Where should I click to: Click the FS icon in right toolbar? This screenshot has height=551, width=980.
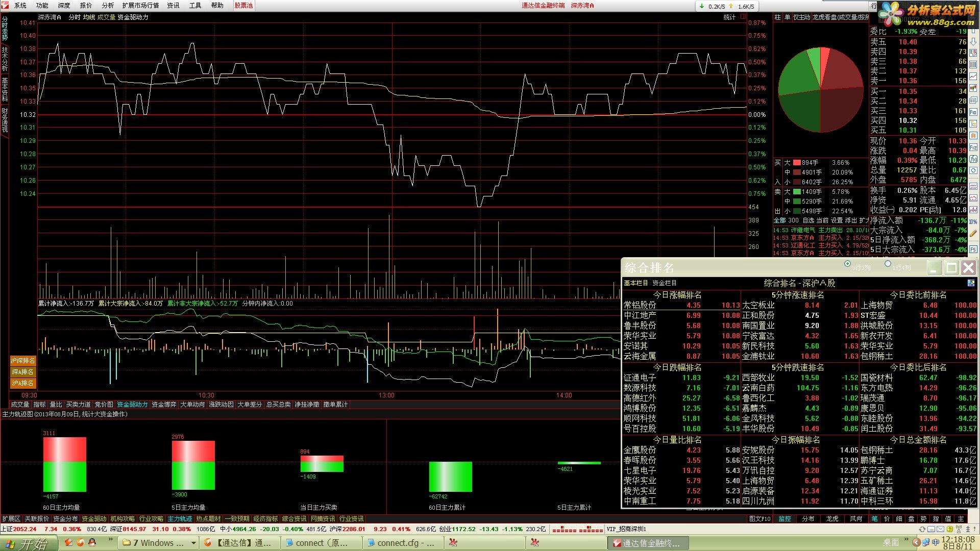(x=973, y=249)
